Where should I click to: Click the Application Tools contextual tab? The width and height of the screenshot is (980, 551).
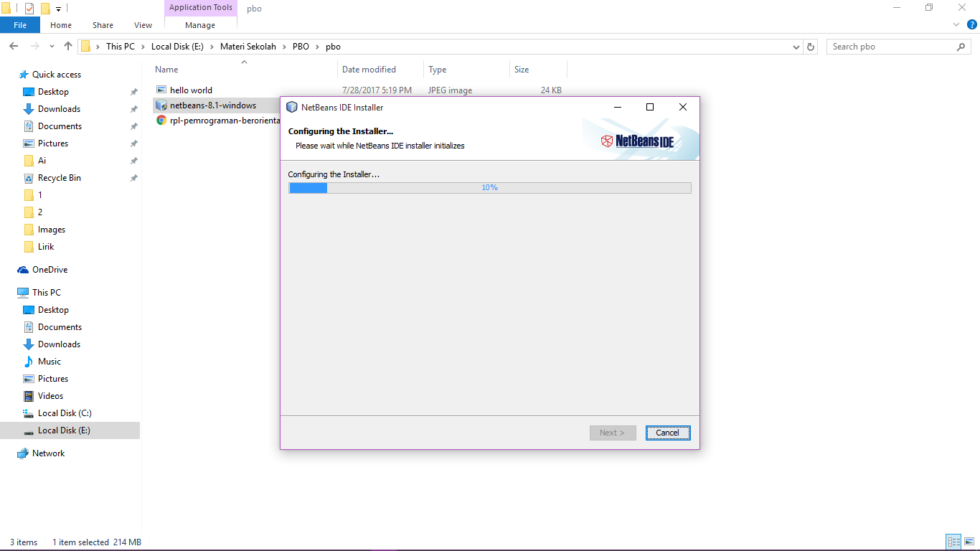[x=201, y=7]
